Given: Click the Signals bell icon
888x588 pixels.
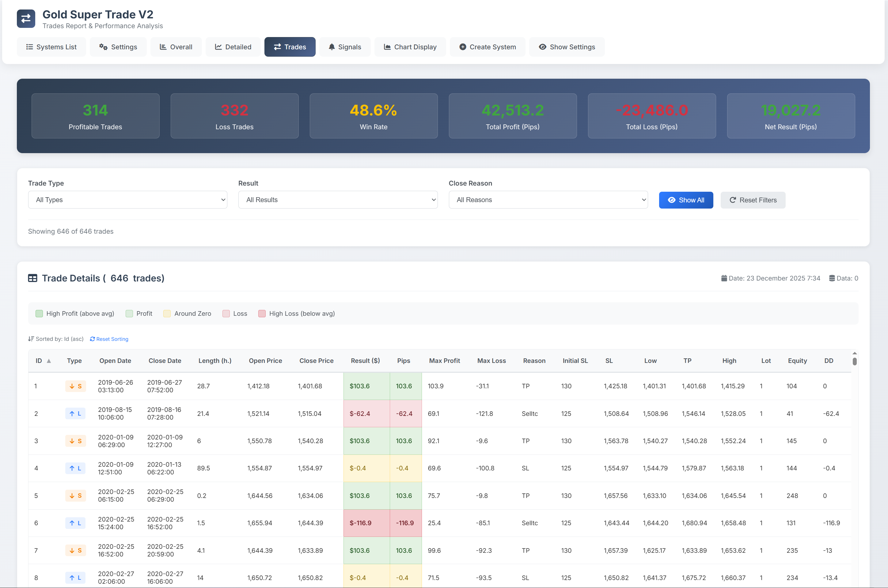Looking at the screenshot, I should tap(332, 47).
